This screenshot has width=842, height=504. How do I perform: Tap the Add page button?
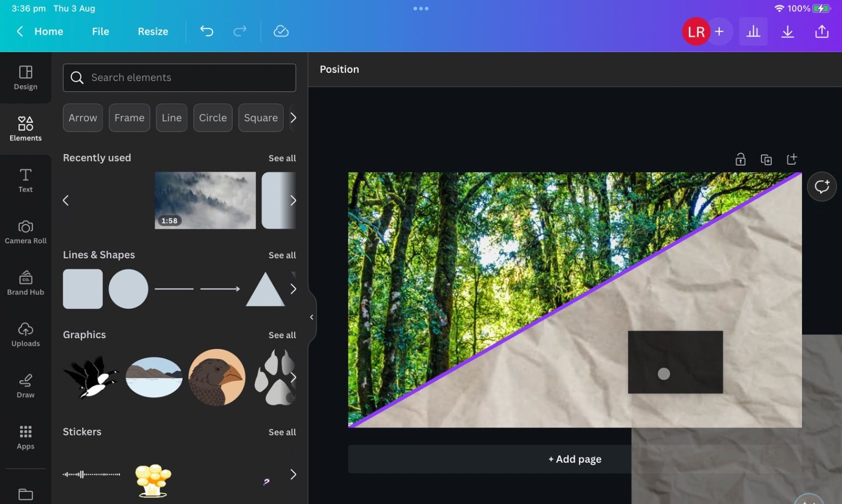tap(575, 458)
